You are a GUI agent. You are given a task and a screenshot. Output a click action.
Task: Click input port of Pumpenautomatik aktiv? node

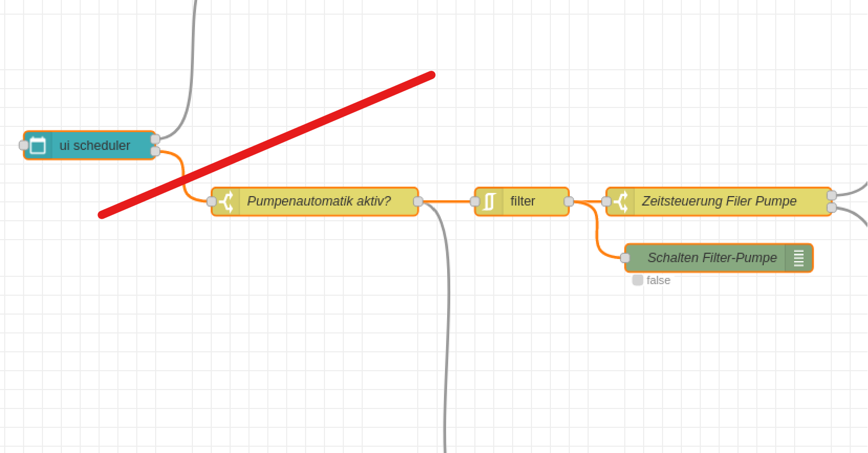pos(212,201)
